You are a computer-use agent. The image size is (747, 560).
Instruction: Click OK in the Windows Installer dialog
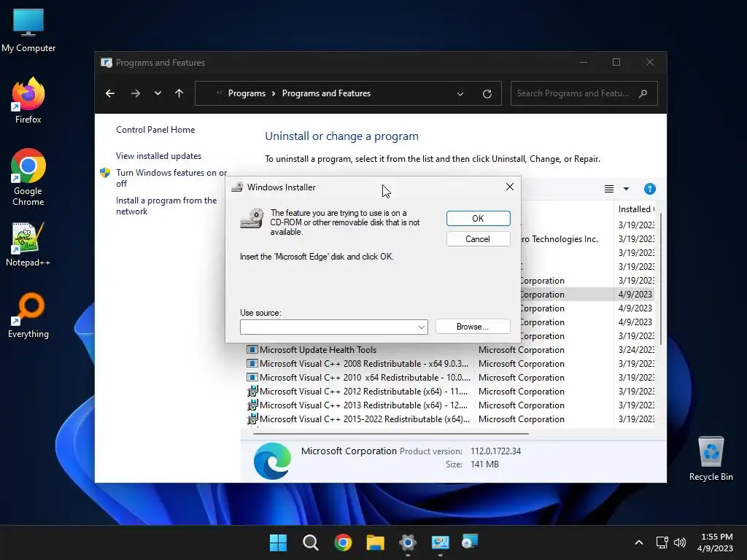[478, 219]
